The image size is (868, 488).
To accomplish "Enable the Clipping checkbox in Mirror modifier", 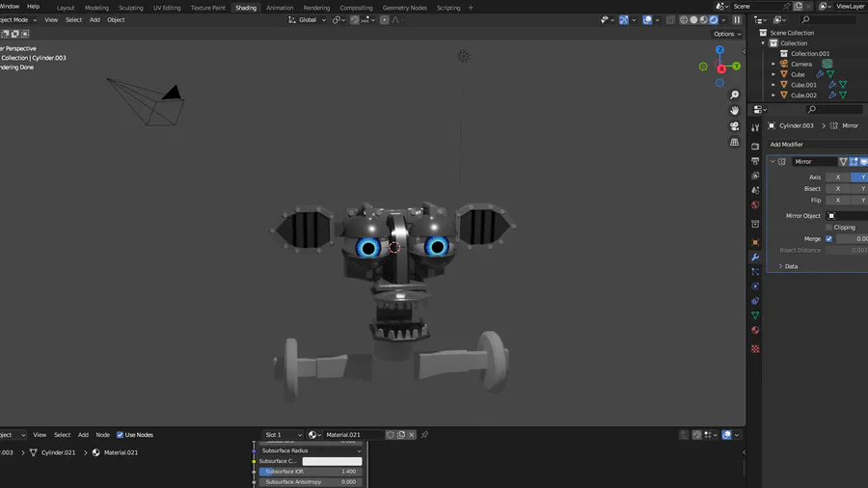I will tap(828, 228).
